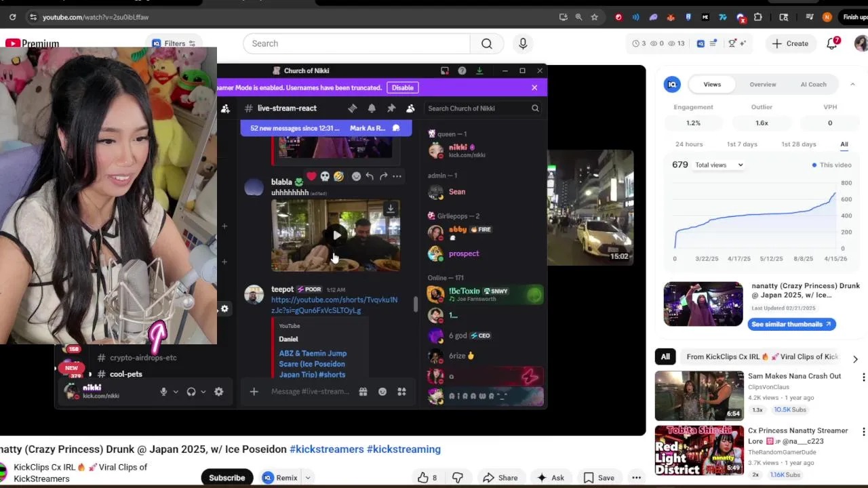Viewport: 868px width, 488px height.
Task: Toggle the Discord member list icon
Action: click(410, 108)
